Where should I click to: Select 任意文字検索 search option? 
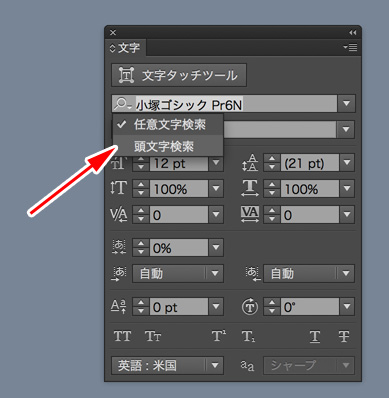168,125
